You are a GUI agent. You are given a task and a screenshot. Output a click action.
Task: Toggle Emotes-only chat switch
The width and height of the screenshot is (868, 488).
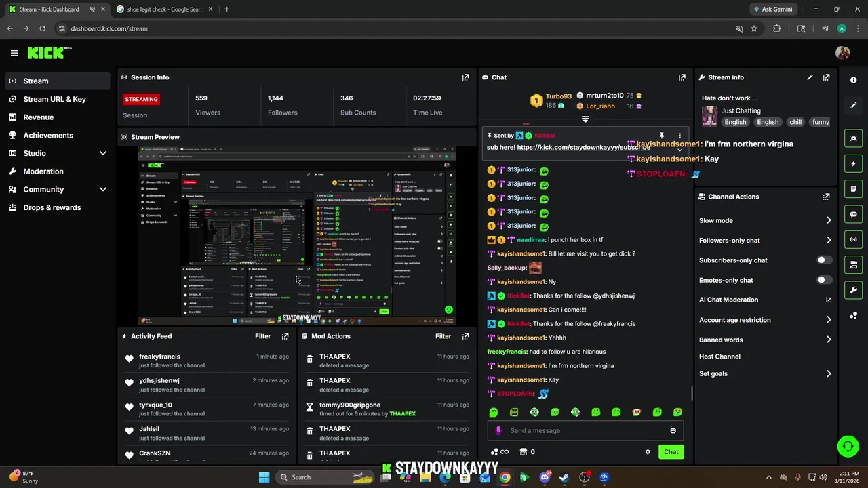click(x=824, y=280)
